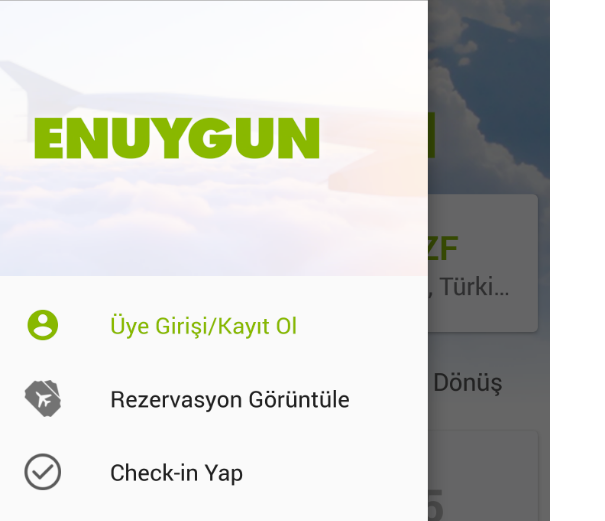Click the cloudy lower part of the drawer header
The height and width of the screenshot is (521, 605).
click(x=214, y=232)
